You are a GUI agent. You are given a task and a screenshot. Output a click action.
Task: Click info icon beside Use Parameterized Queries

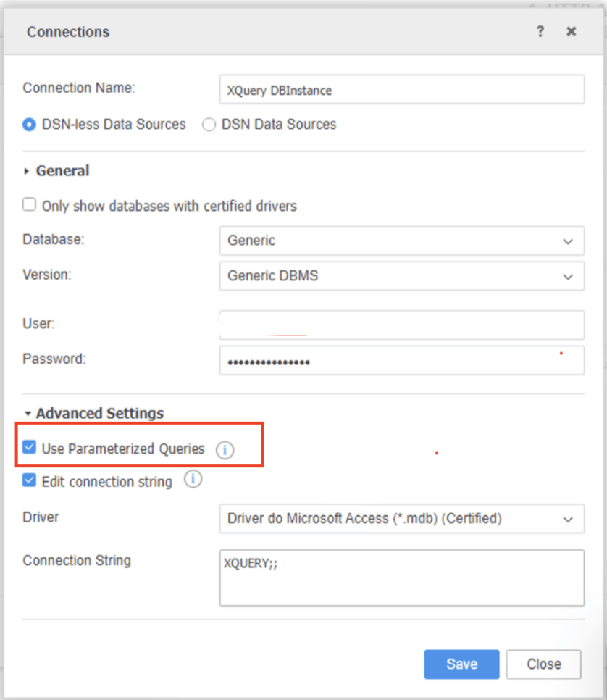pos(225,450)
